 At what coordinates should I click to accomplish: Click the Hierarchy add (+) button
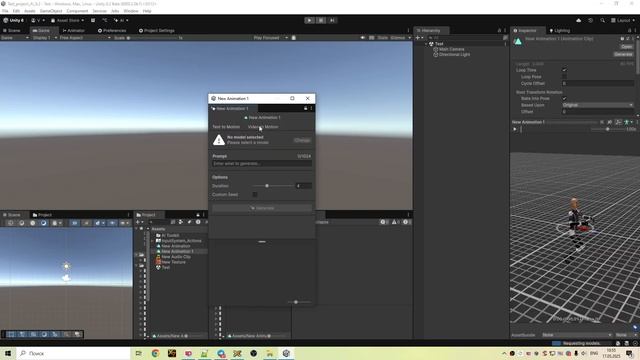click(418, 38)
